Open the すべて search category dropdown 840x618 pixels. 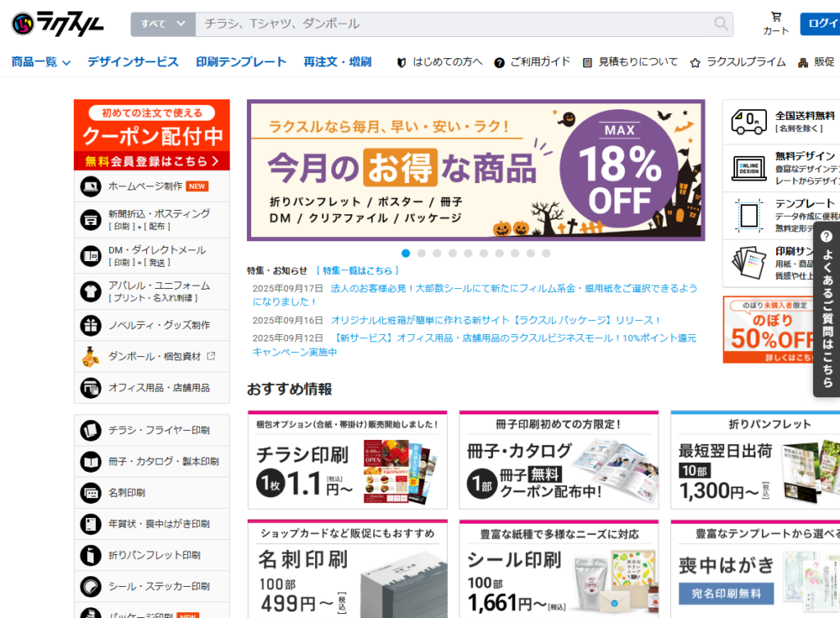[162, 24]
